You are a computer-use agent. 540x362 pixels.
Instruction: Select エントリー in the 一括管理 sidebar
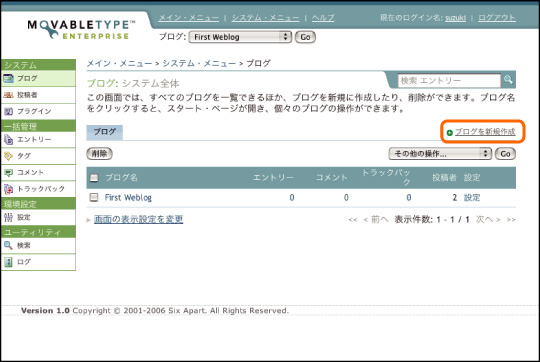click(38, 139)
